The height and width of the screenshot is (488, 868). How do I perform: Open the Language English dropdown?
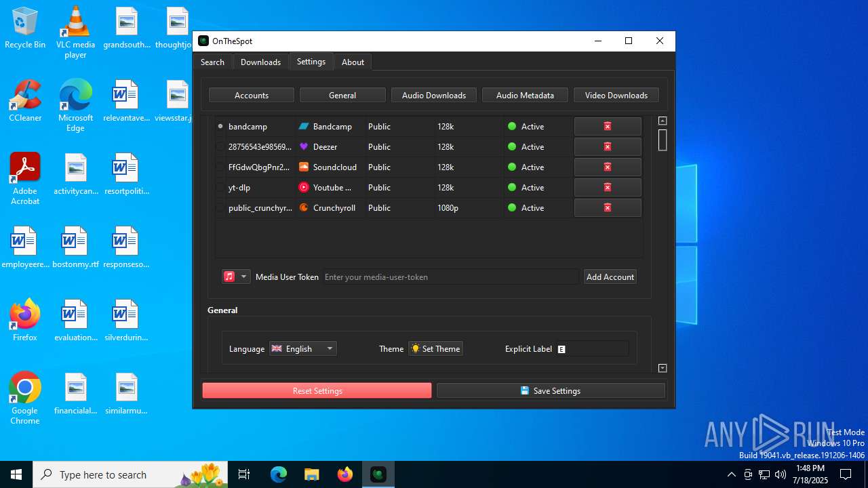tap(303, 348)
